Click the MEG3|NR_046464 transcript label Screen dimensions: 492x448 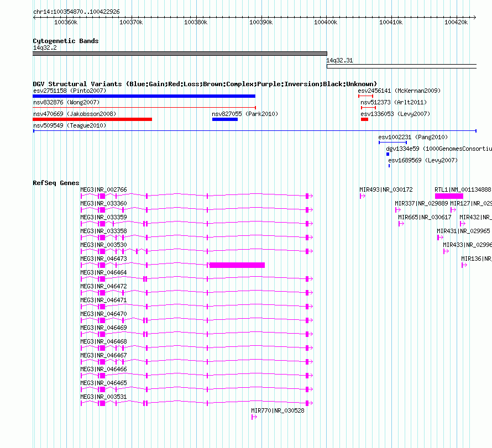click(103, 273)
